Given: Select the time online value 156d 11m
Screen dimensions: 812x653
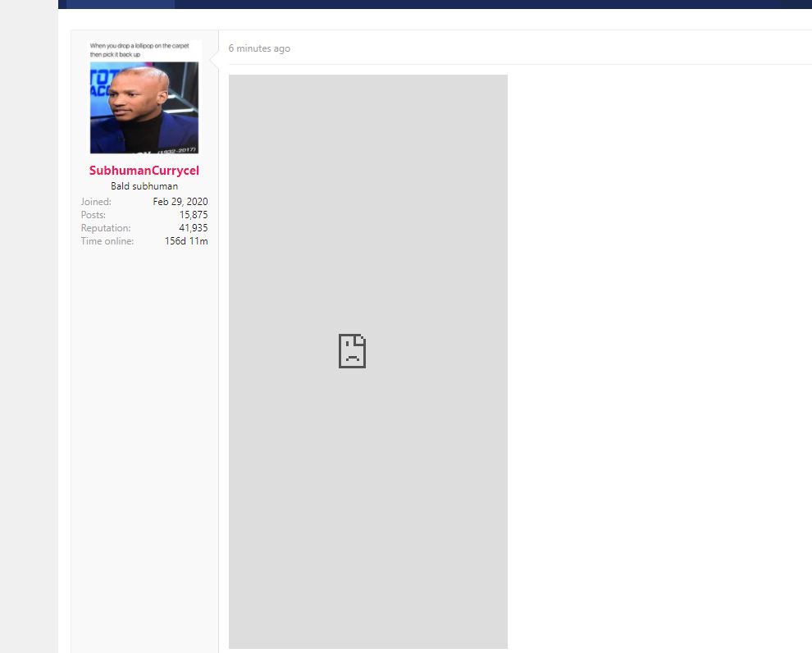Looking at the screenshot, I should [185, 241].
